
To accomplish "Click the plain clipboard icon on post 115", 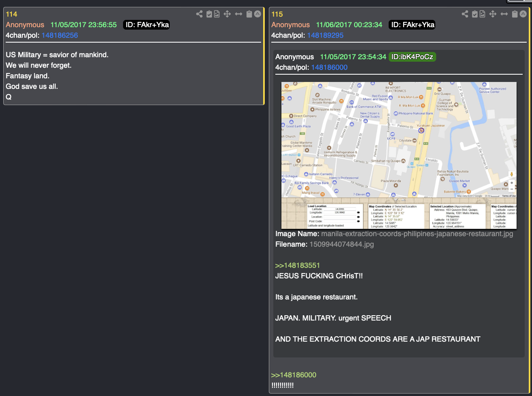I will [515, 14].
